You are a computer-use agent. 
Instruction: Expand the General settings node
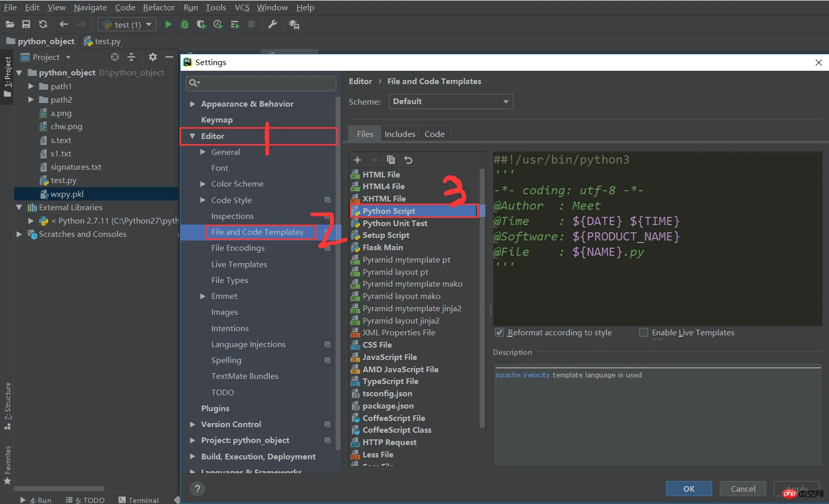203,152
